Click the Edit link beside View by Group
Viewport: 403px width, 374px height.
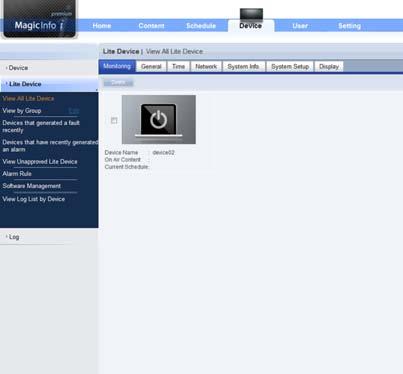pos(74,111)
